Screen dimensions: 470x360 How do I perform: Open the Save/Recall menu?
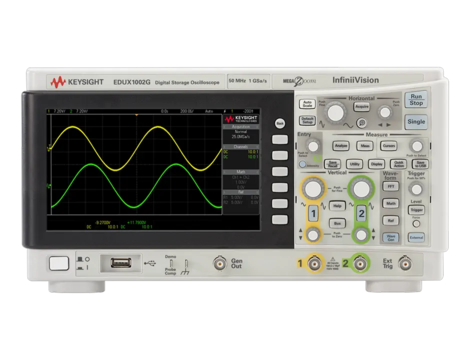pos(333,164)
